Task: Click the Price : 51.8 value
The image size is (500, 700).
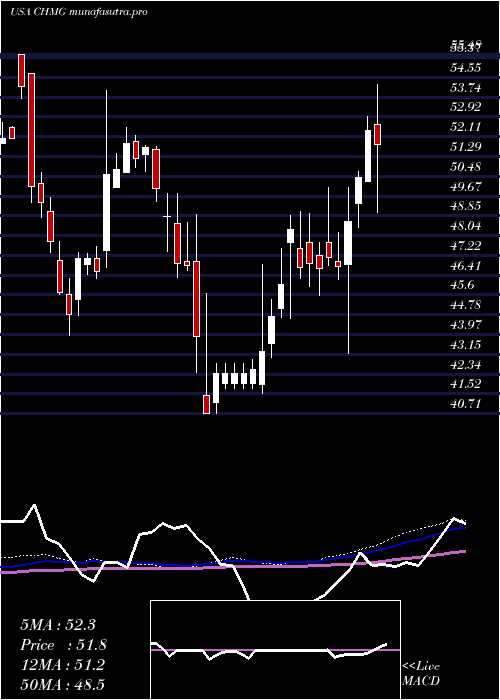Action: pos(63,645)
